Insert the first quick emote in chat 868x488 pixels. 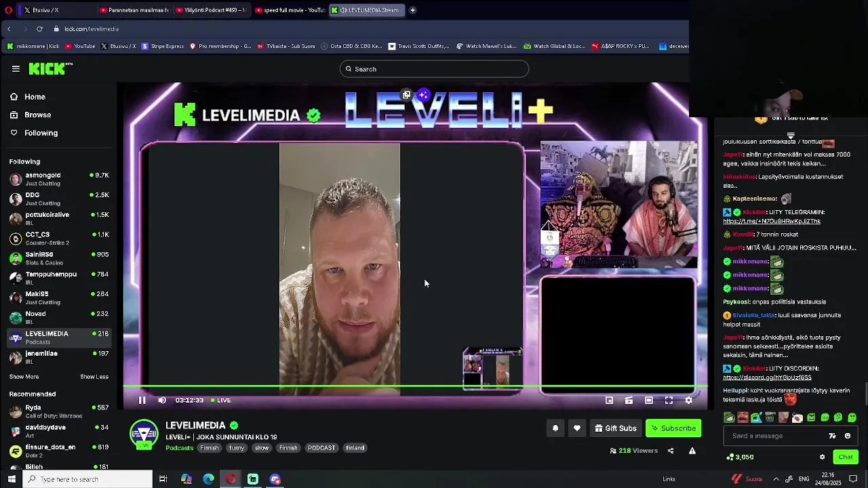pyautogui.click(x=729, y=418)
